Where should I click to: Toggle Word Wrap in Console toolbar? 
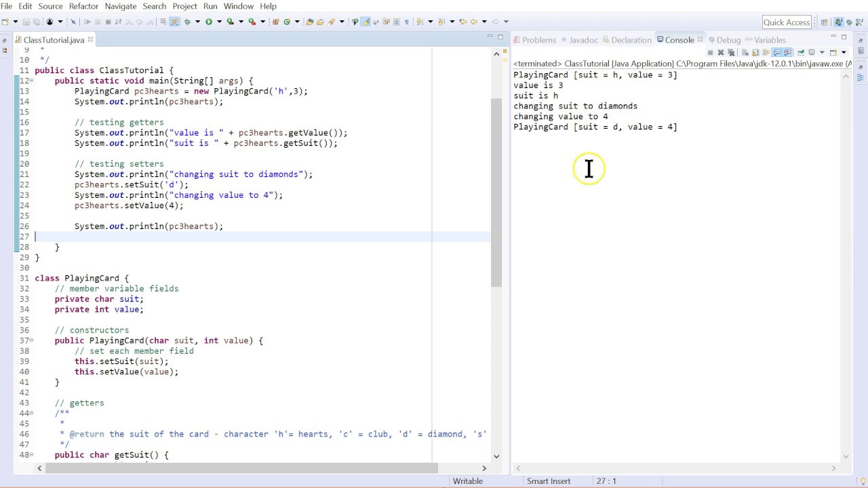pos(766,52)
